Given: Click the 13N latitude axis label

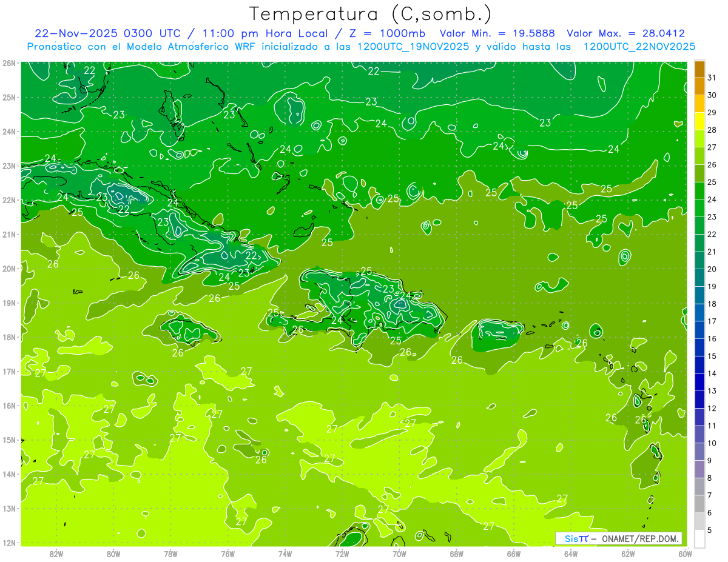Looking at the screenshot, I should [9, 508].
